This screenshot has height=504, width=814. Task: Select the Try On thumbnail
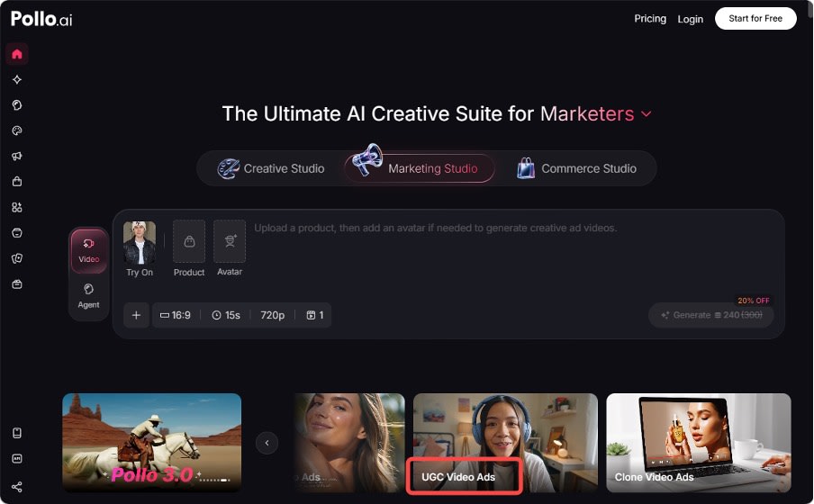click(140, 243)
